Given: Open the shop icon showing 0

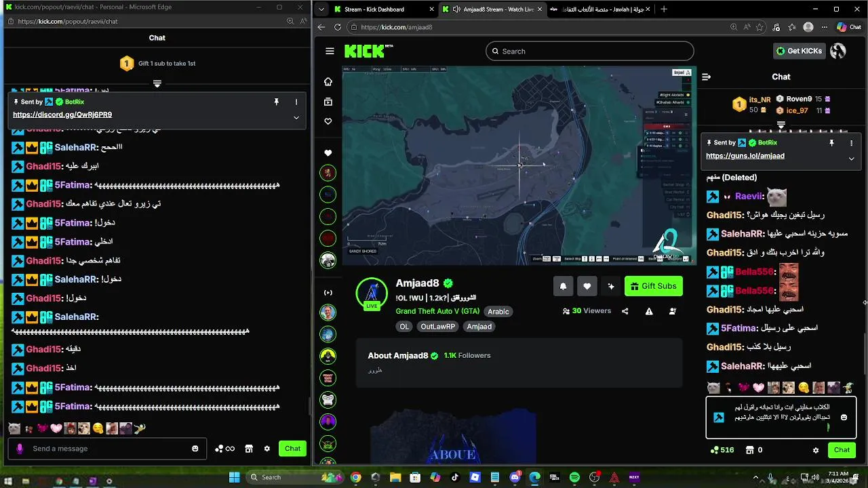Looking at the screenshot, I should (754, 450).
